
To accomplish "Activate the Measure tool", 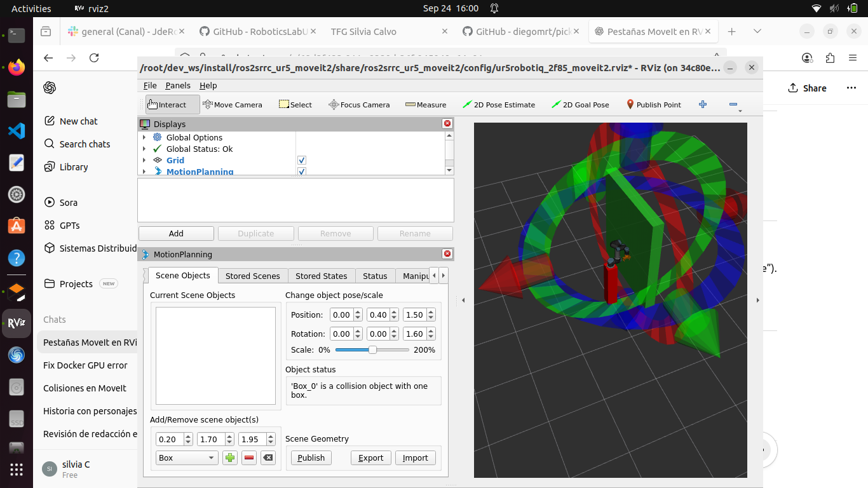I will [426, 105].
